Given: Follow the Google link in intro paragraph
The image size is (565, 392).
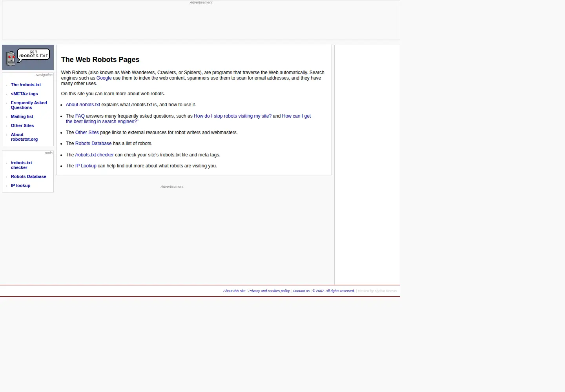Looking at the screenshot, I should [x=104, y=78].
